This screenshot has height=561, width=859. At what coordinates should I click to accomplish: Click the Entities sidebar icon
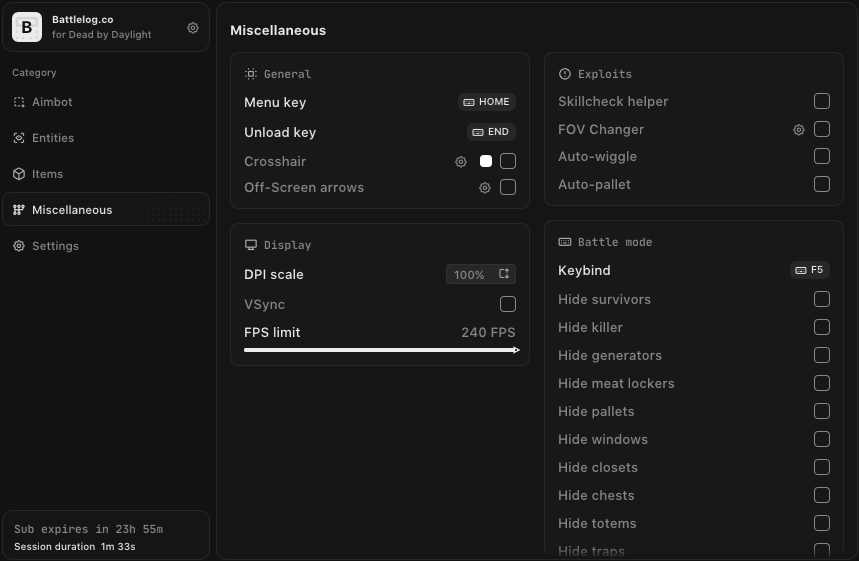pyautogui.click(x=19, y=138)
